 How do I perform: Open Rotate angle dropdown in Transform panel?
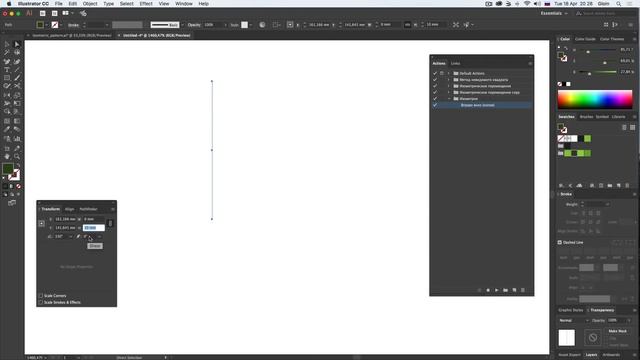(x=71, y=237)
